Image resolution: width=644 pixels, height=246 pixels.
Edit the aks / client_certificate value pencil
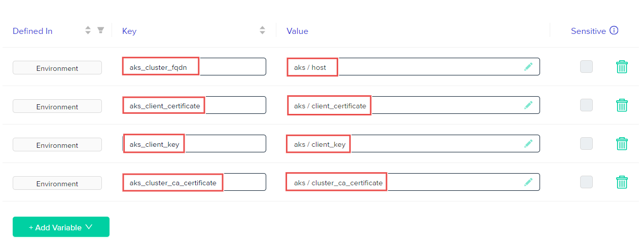[528, 105]
